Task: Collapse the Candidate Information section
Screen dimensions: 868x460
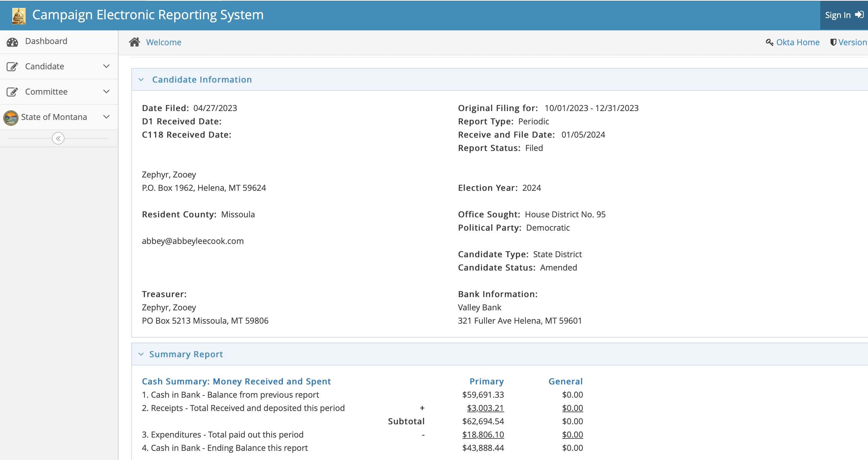Action: pyautogui.click(x=141, y=80)
